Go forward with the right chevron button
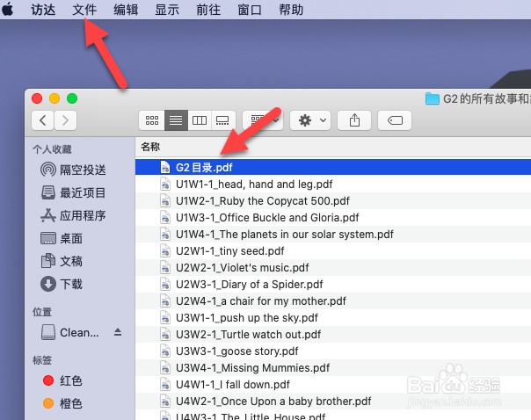 [65, 120]
